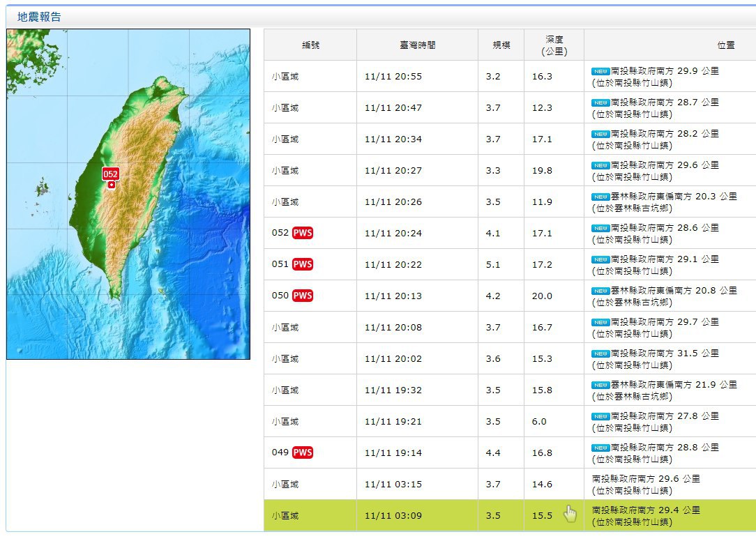Click the PWS badge on report 051

(302, 264)
